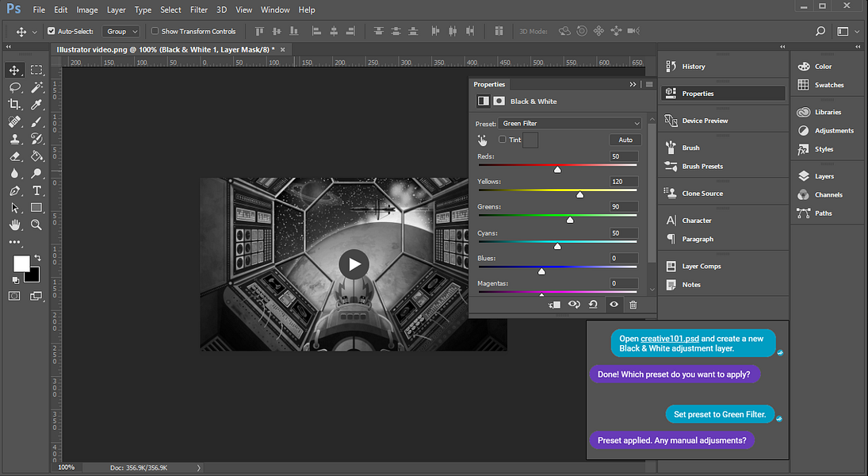Select the Dodge tool

(x=36, y=174)
